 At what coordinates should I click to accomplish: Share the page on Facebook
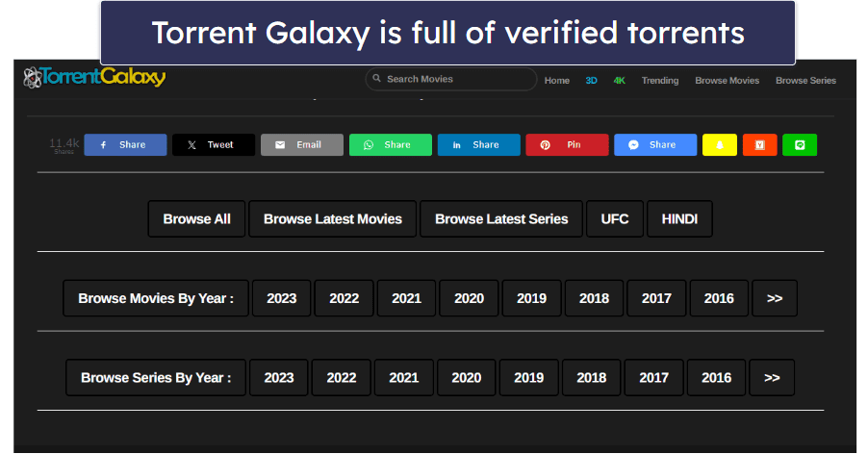click(x=125, y=145)
